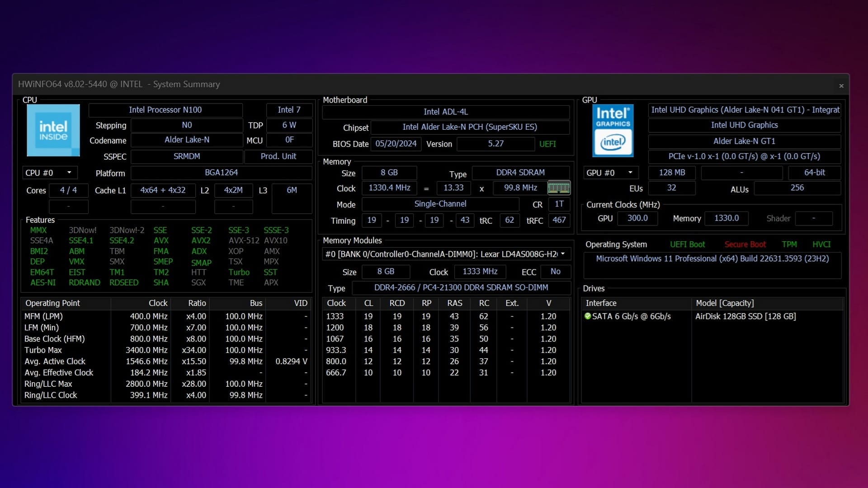The width and height of the screenshot is (868, 488).
Task: Click the Secure Boot status indicator
Action: pos(745,244)
